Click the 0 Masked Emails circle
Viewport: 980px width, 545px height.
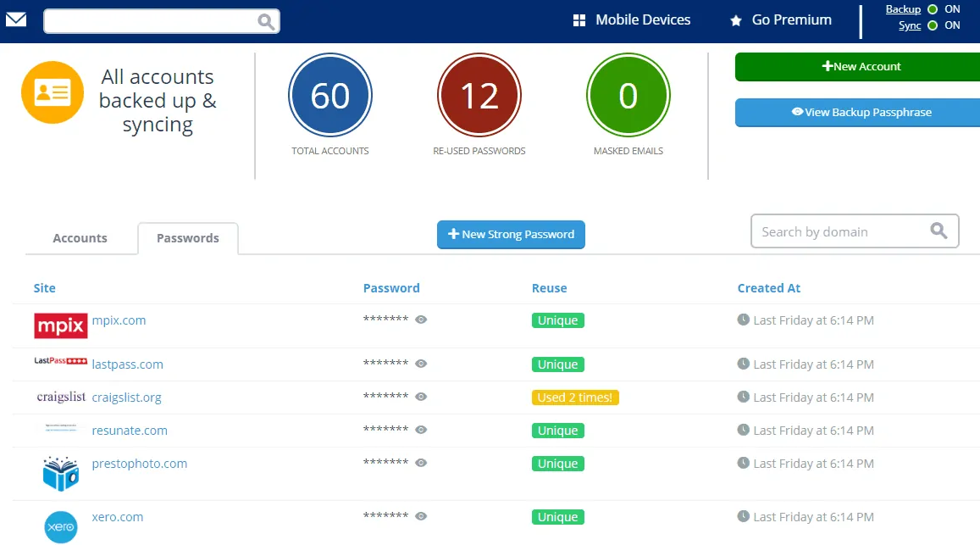click(x=628, y=95)
